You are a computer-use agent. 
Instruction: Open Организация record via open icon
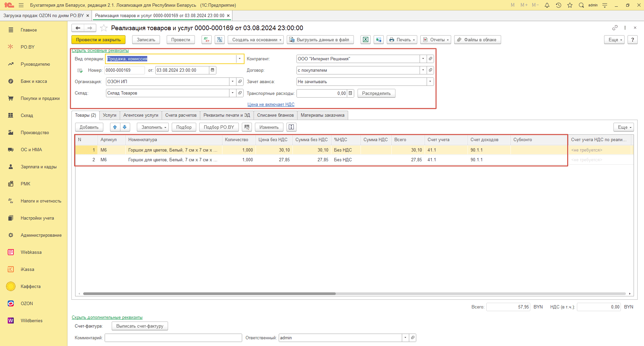click(240, 81)
